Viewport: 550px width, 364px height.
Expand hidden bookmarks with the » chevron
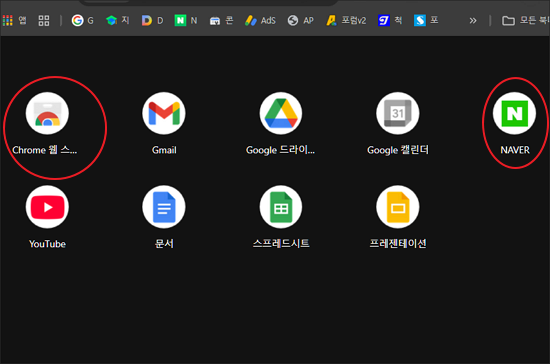tap(473, 21)
